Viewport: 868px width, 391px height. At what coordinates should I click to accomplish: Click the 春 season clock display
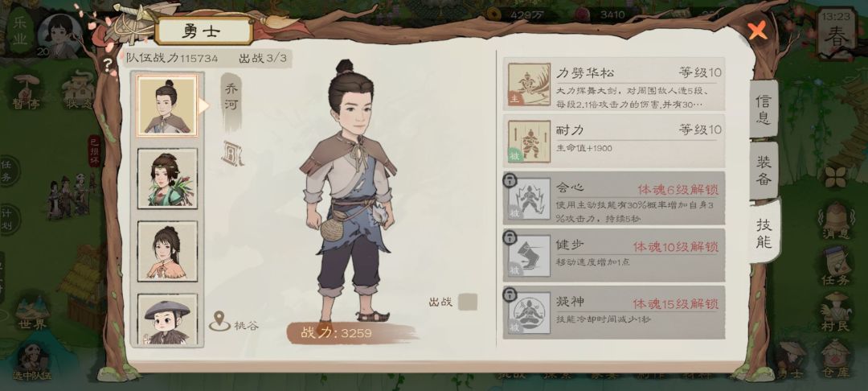[x=836, y=32]
